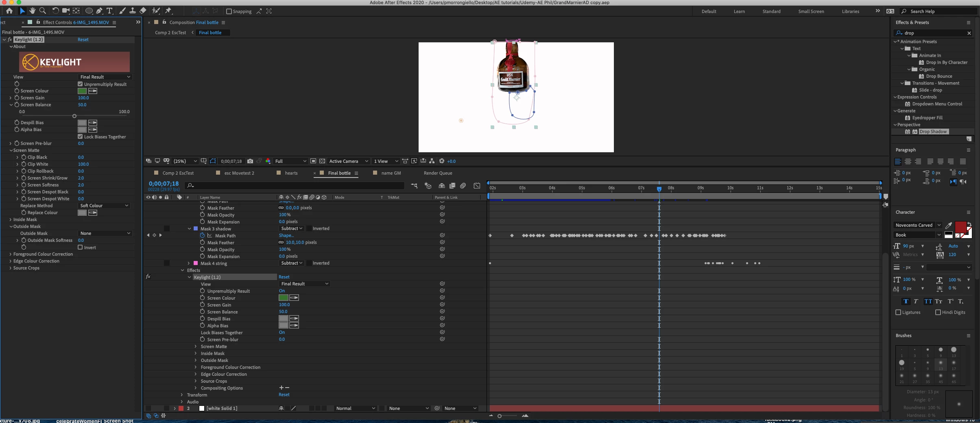Reset exposure icon in the viewer

point(442,161)
